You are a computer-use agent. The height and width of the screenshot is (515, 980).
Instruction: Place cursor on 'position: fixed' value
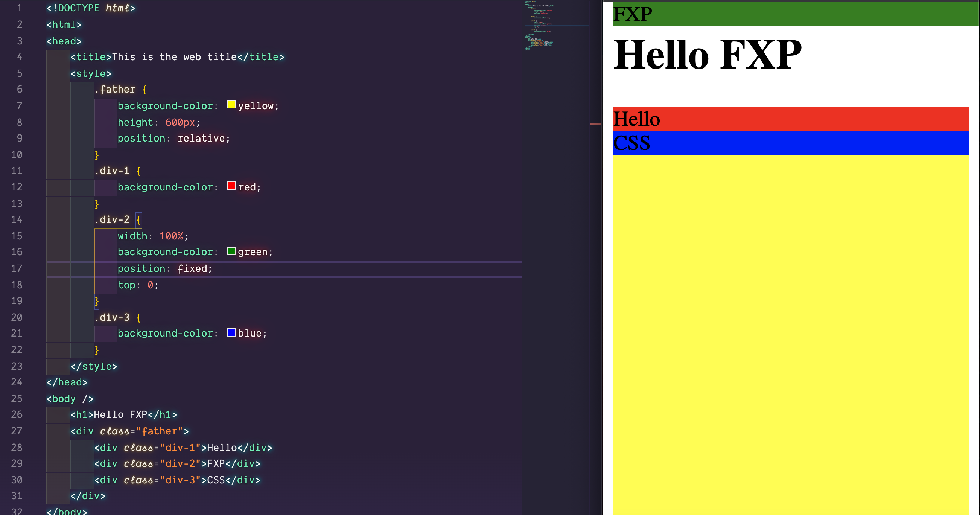click(x=193, y=269)
